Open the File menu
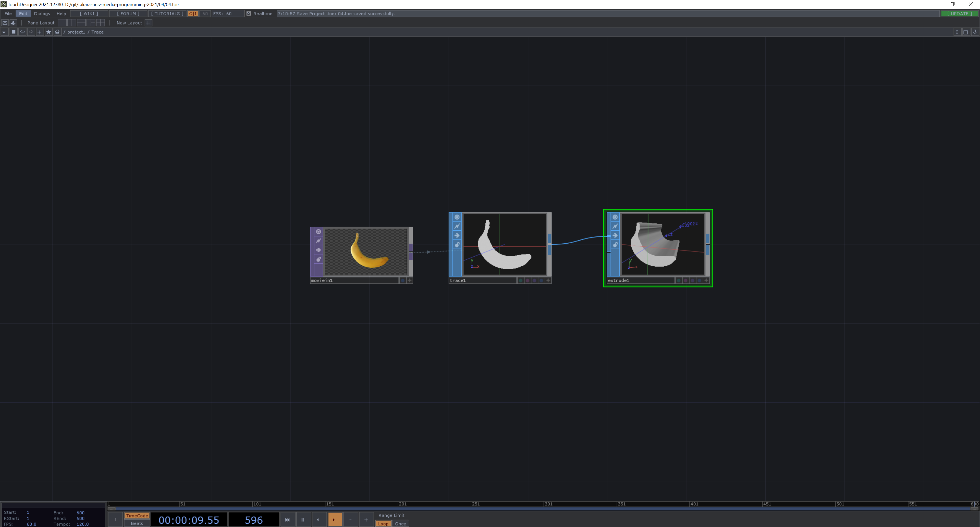Viewport: 980px width, 527px height. click(x=8, y=14)
